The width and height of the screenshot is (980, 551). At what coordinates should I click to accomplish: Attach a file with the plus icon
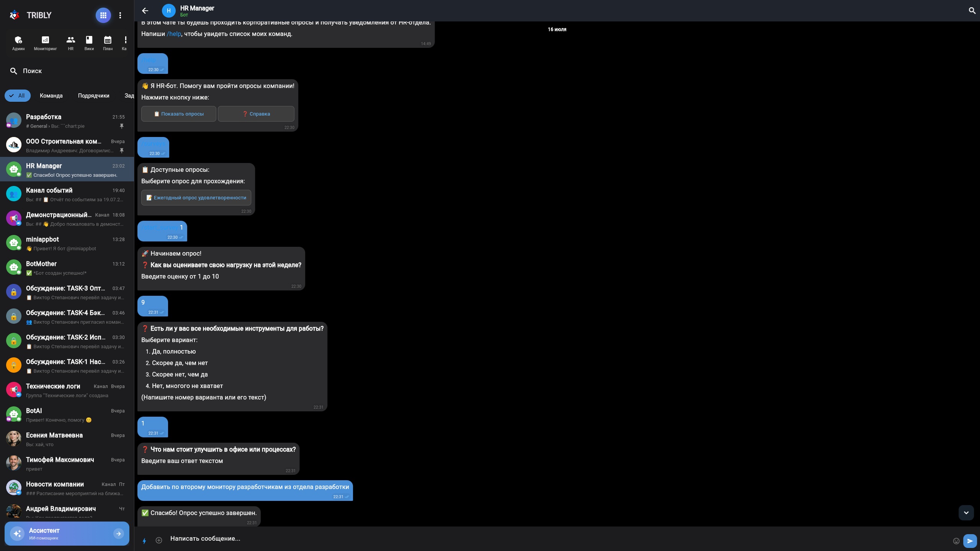click(159, 540)
